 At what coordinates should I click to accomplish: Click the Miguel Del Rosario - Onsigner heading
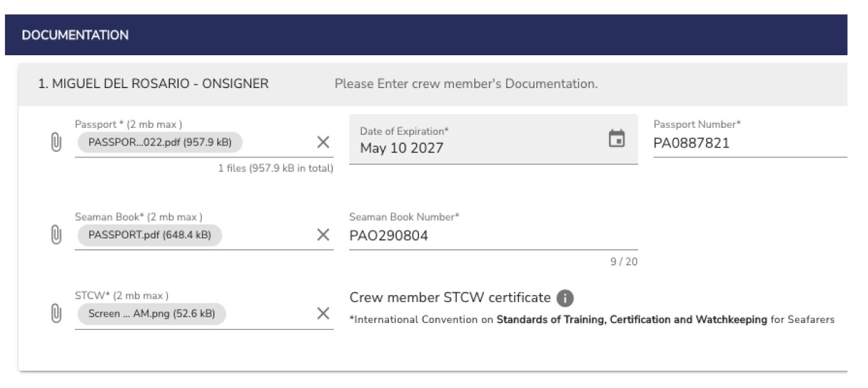pos(153,84)
